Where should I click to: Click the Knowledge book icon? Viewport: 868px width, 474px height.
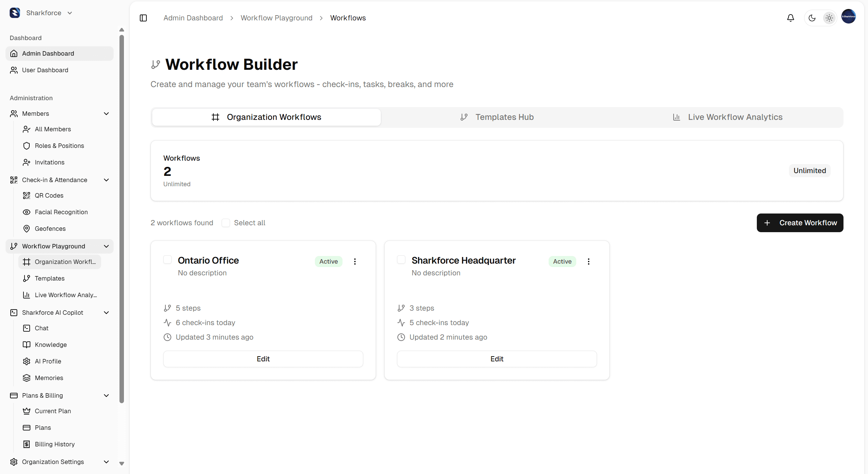click(x=27, y=345)
